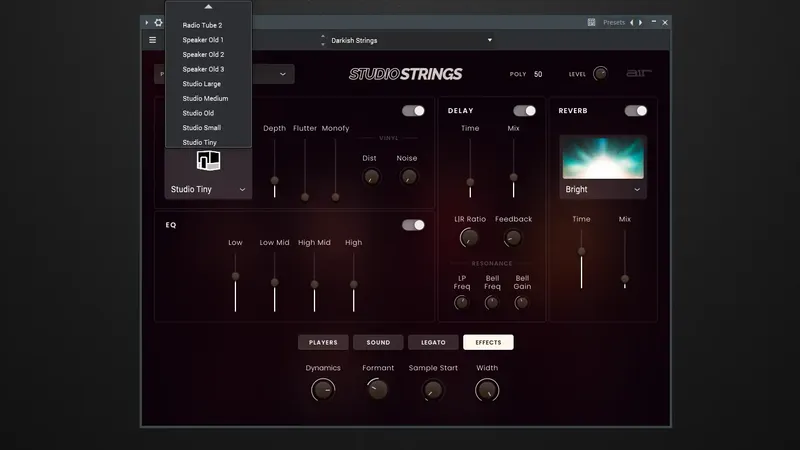The width and height of the screenshot is (800, 450).
Task: Click the Monofy slider handle
Action: click(x=335, y=197)
